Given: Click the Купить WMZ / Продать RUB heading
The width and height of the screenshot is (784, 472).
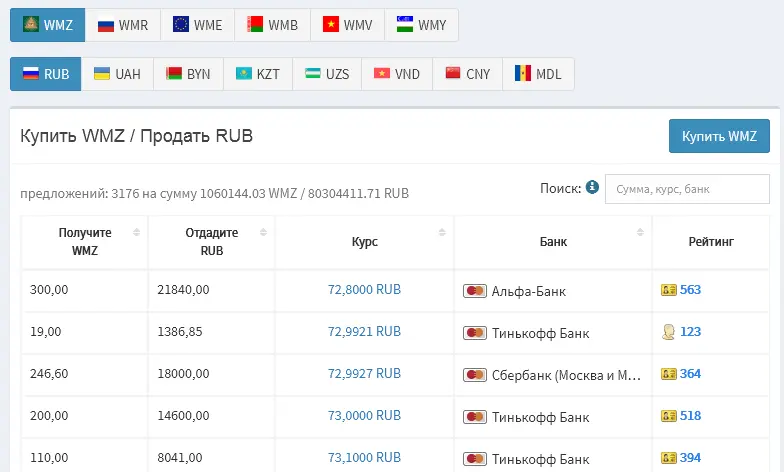Looking at the screenshot, I should (136, 136).
